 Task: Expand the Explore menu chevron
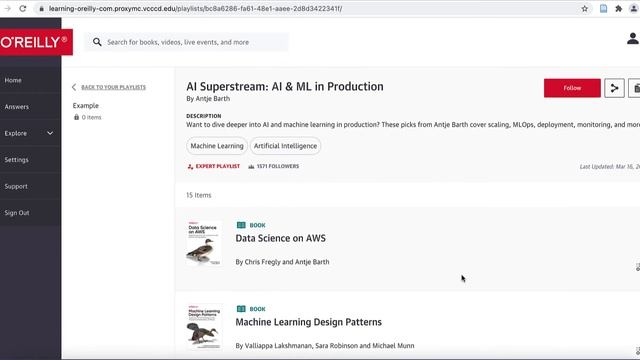pyautogui.click(x=50, y=133)
